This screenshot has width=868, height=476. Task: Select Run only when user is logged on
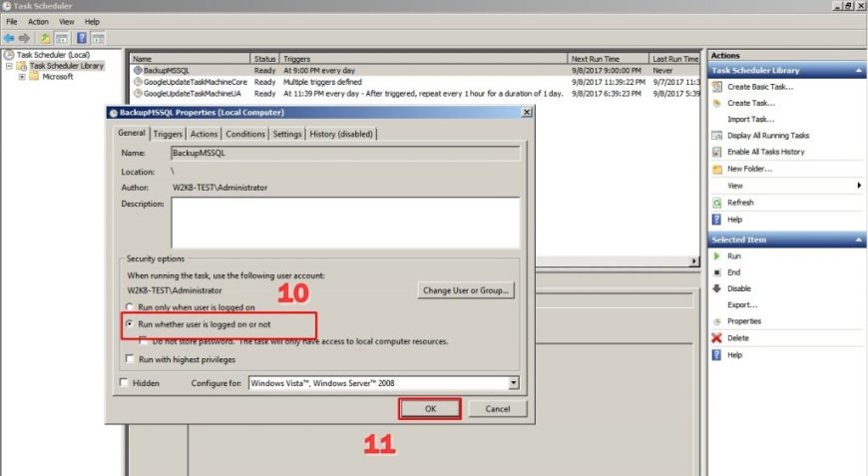(x=130, y=307)
